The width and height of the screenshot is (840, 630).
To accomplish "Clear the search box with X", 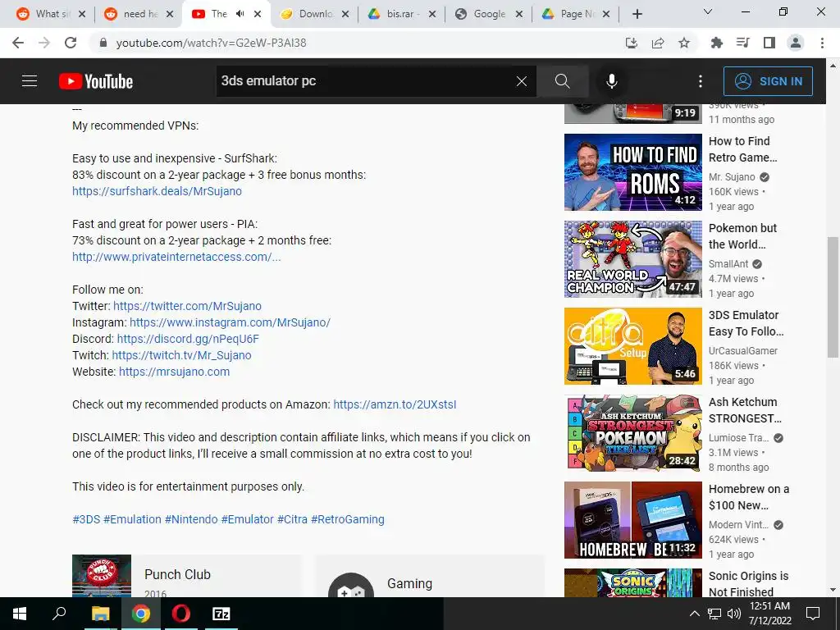I will 521,81.
